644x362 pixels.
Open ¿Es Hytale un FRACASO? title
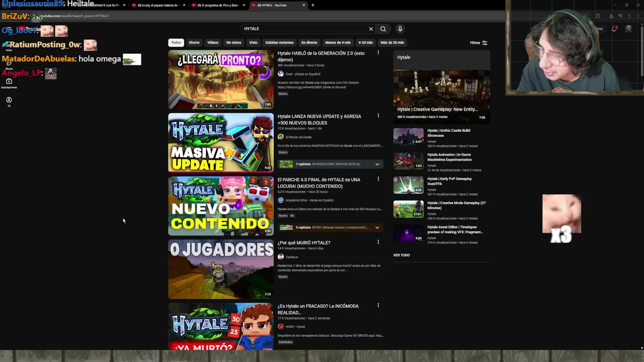click(x=318, y=309)
